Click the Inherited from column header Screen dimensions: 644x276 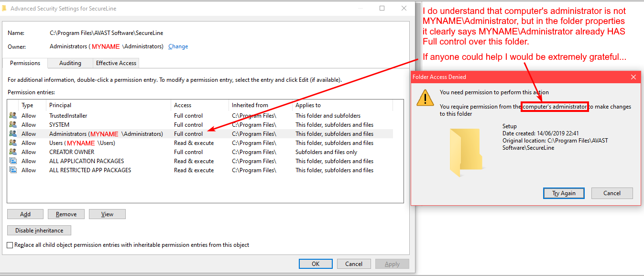[x=261, y=105]
